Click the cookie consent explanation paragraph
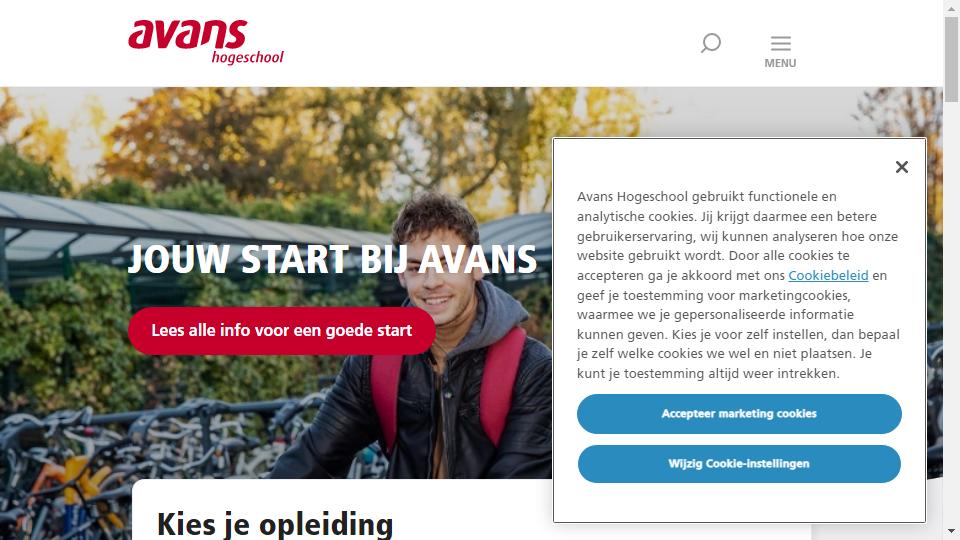 point(738,285)
